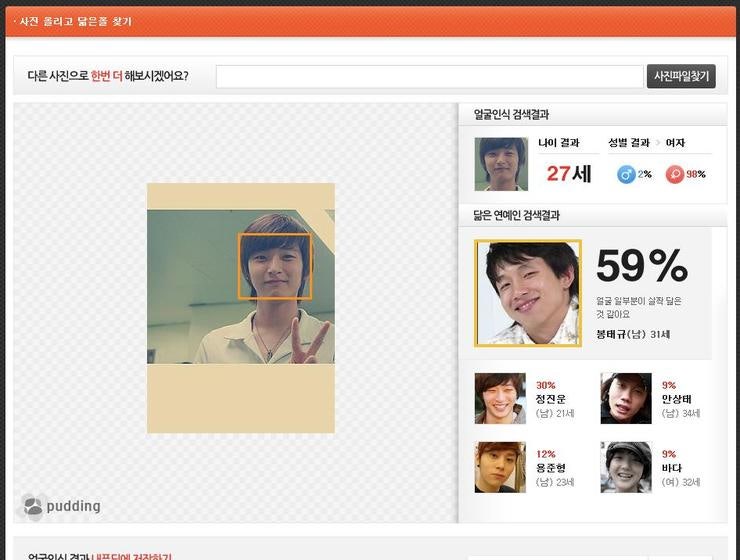This screenshot has width=740, height=560.
Task: Click the 27세 age result
Action: (569, 174)
